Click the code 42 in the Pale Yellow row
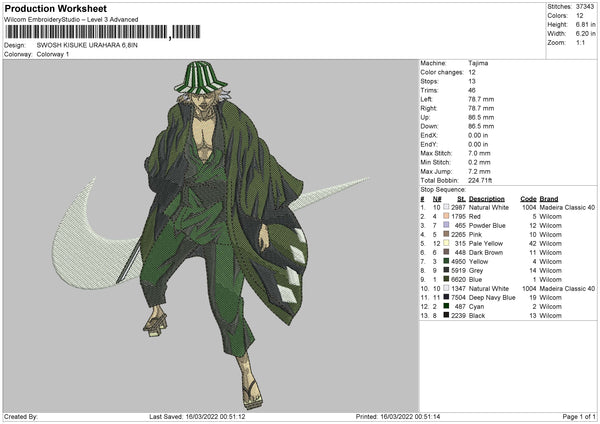This screenshot has width=600, height=424. click(x=533, y=243)
